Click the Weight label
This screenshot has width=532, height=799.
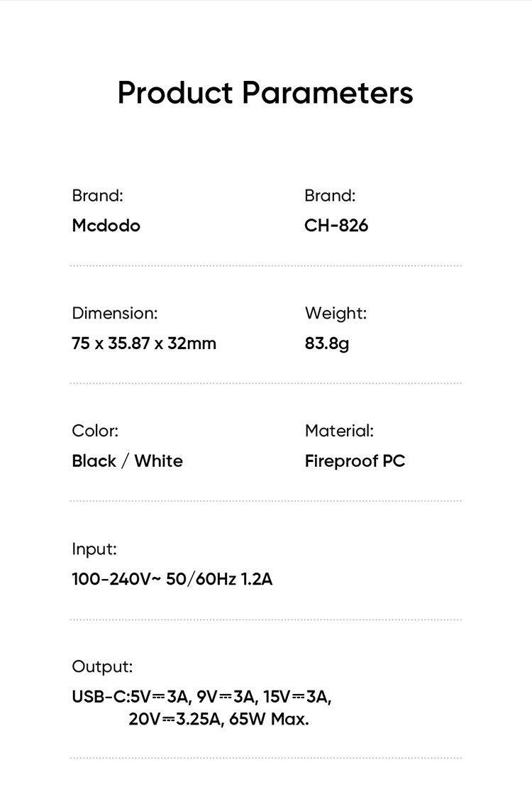pos(336,313)
